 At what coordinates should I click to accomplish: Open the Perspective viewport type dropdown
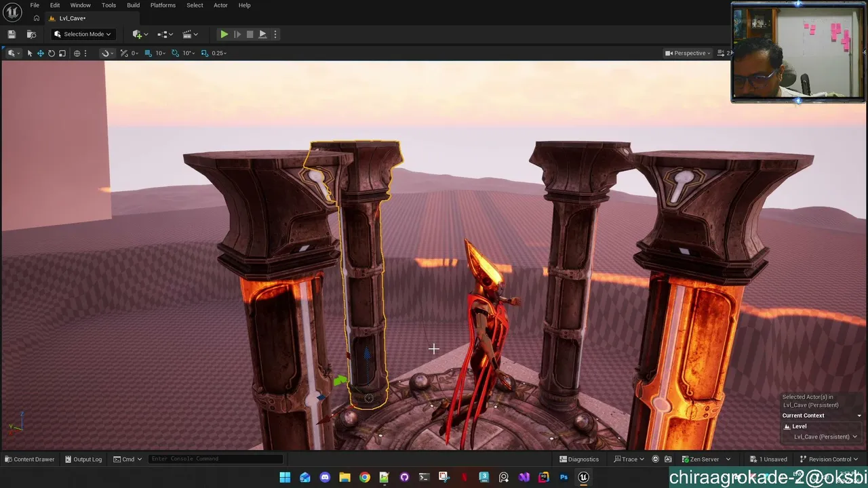coord(688,53)
